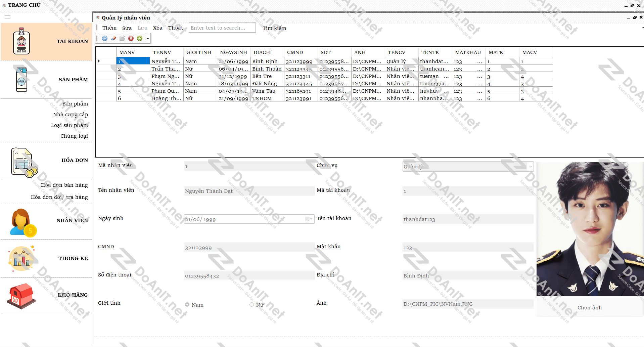Click the green arrow exit icon

click(140, 39)
